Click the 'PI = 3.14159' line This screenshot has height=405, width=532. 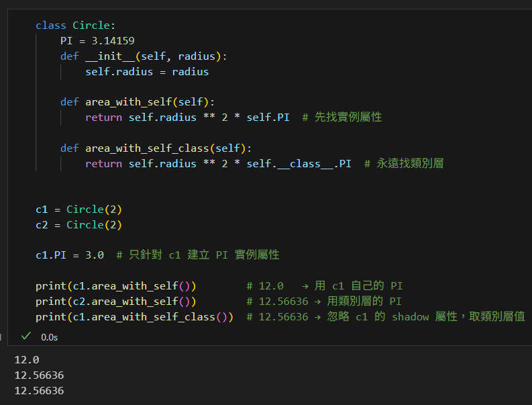pyautogui.click(x=97, y=41)
